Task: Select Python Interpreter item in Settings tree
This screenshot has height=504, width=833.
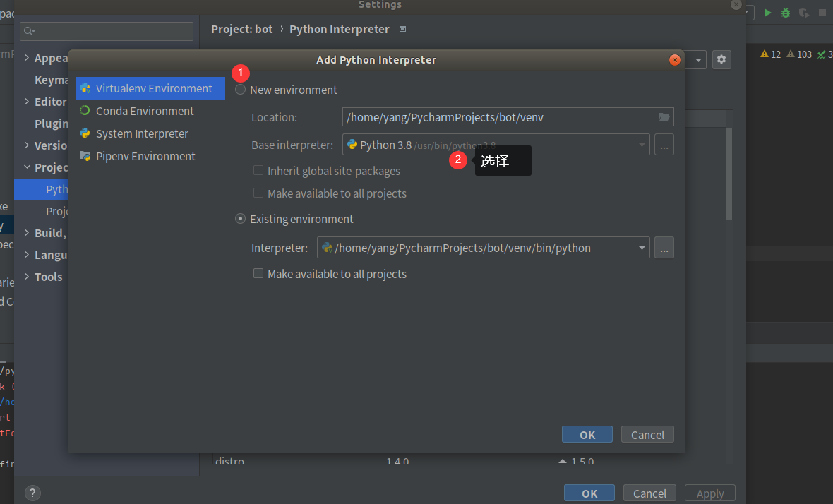Action: click(42, 189)
